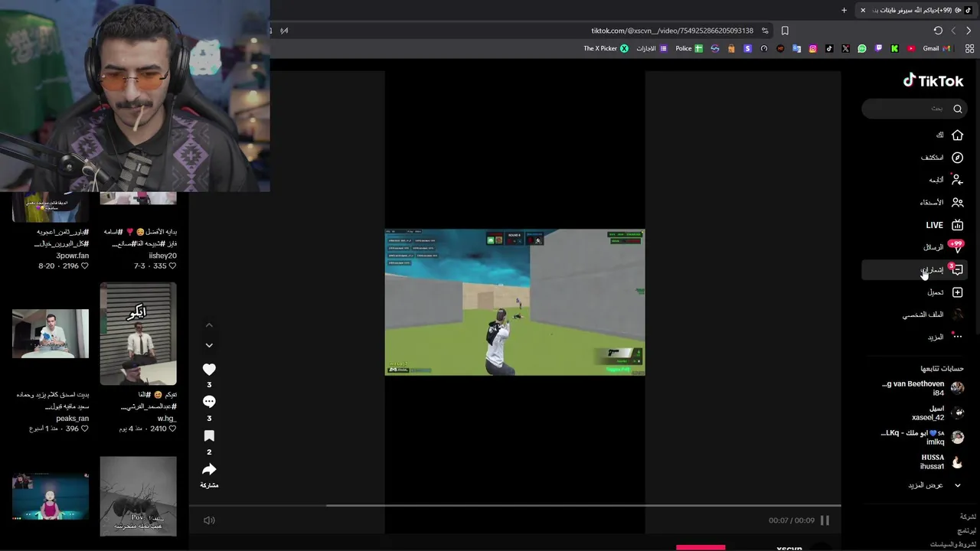Click the search magnifier icon

pos(957,109)
